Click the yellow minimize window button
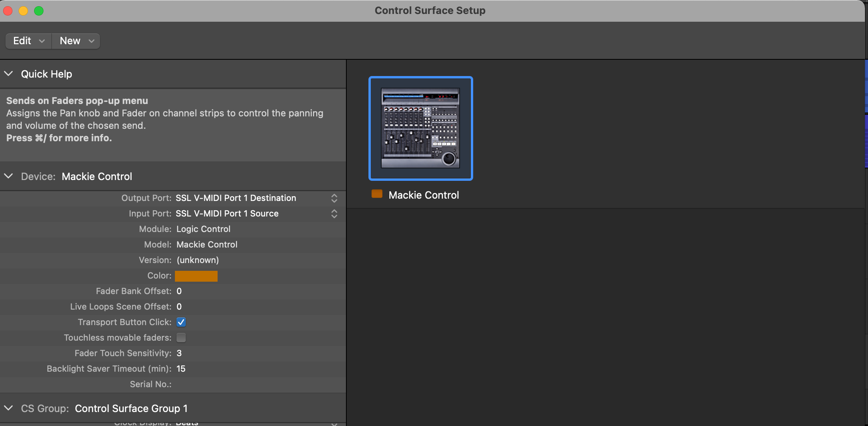This screenshot has height=426, width=868. pos(23,11)
